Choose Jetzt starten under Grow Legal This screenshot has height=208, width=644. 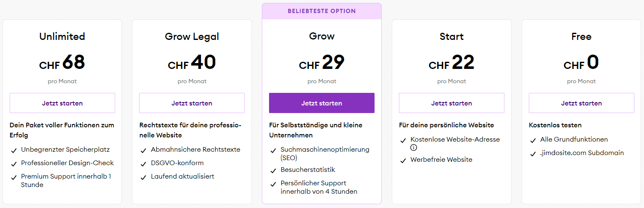(192, 103)
